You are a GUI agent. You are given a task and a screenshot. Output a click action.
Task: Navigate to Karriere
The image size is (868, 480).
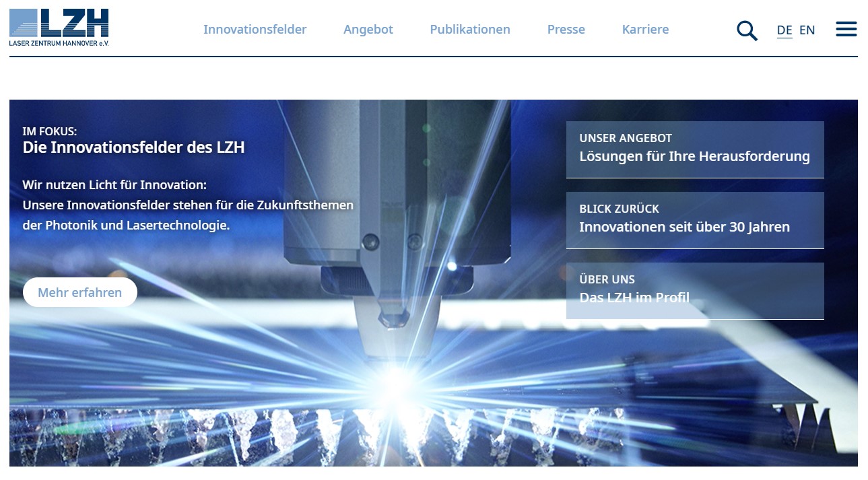645,30
